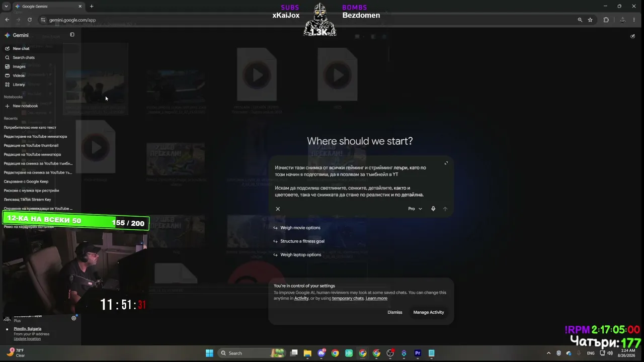Open Discord from the taskbar
Image resolution: width=644 pixels, height=362 pixels.
[321, 353]
